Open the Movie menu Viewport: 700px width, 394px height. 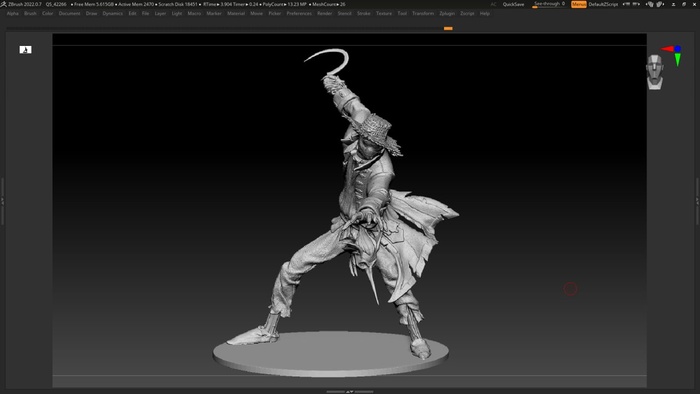point(256,13)
